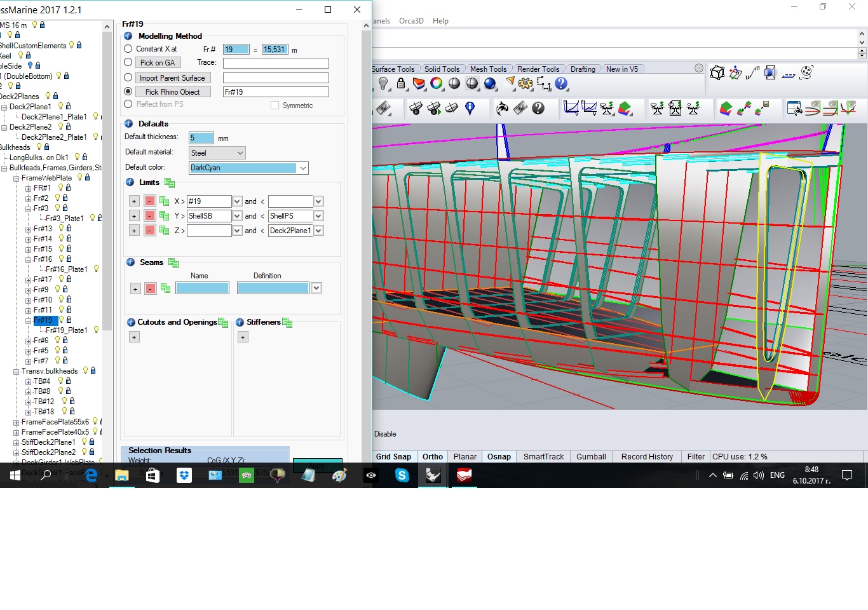This screenshot has width=868, height=610.
Task: Select the Pick on GA radio option
Action: 128,62
